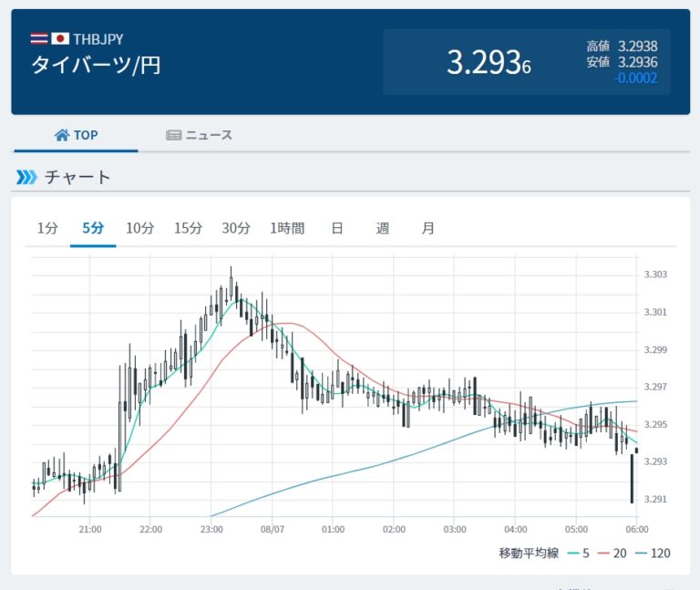This screenshot has height=590, width=700.
Task: Select the 1時間 timeframe tab
Action: tap(287, 228)
